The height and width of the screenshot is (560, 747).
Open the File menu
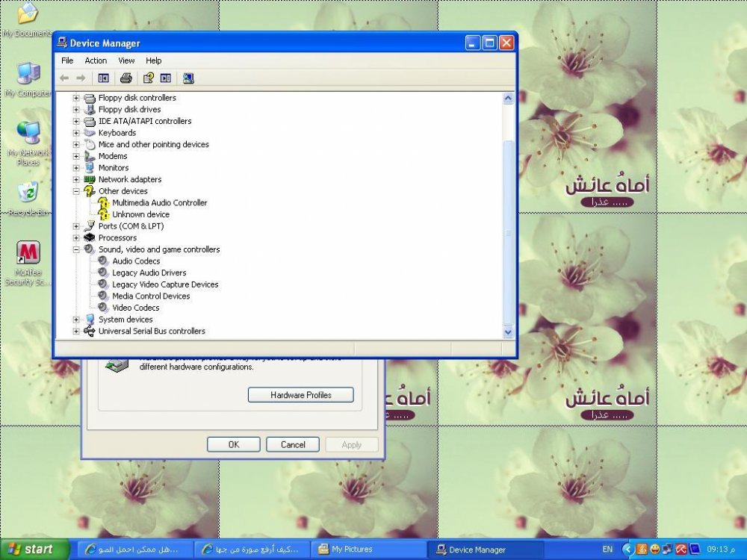click(x=67, y=60)
